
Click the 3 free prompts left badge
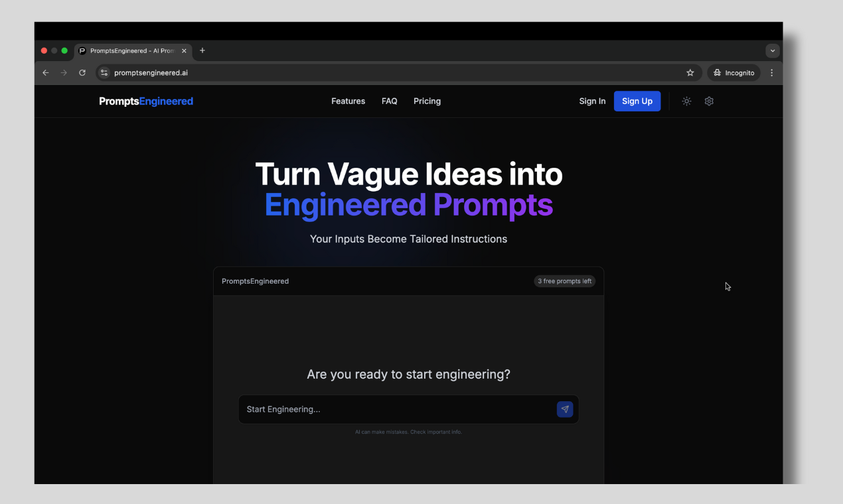tap(565, 281)
